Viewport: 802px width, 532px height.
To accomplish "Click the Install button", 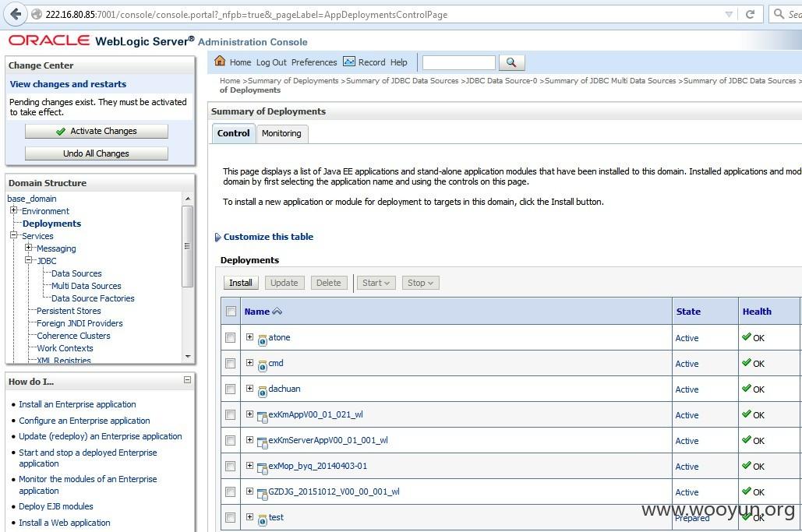I will (241, 283).
